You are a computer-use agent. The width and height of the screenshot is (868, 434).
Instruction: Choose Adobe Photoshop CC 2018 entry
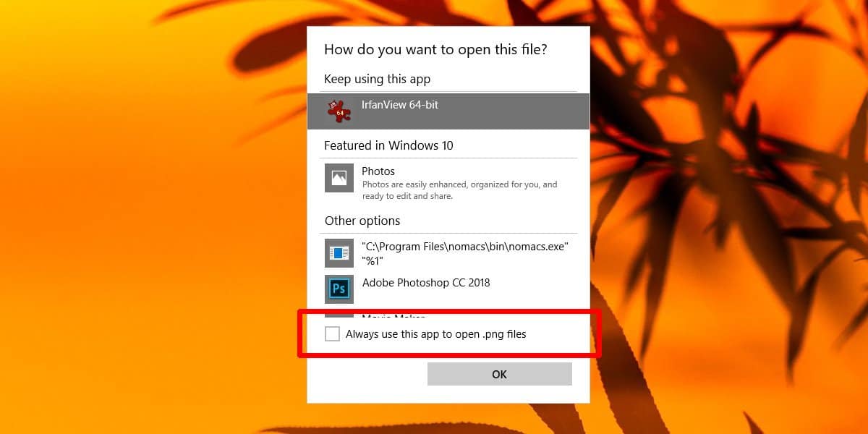point(426,283)
